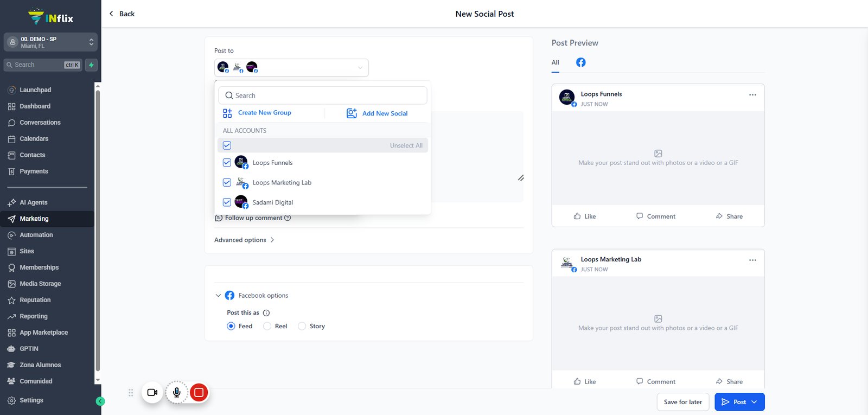Viewport: 868px width, 415px height.
Task: Click the microphone icon in recorder bar
Action: 176,392
